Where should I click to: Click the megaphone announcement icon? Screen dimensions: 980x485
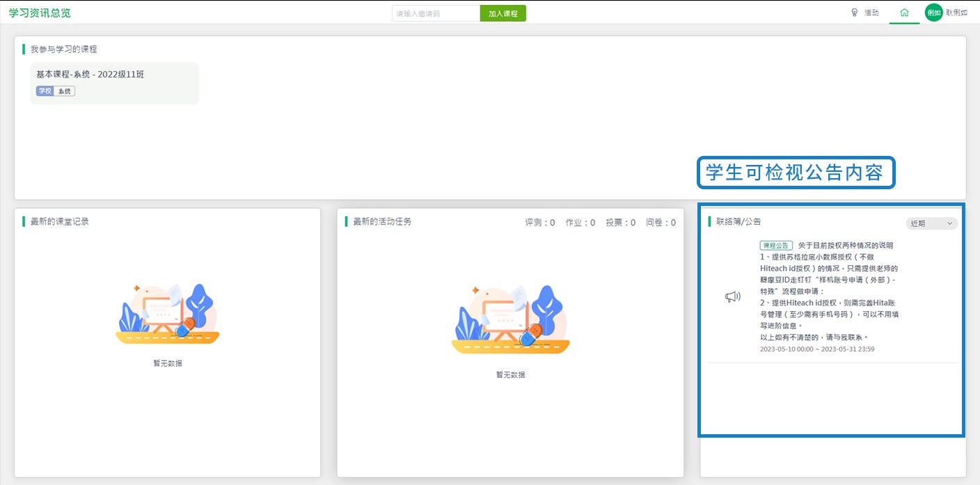(732, 297)
